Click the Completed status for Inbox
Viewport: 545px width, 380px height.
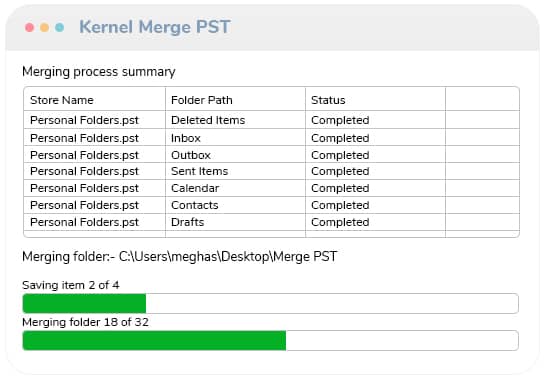click(340, 138)
